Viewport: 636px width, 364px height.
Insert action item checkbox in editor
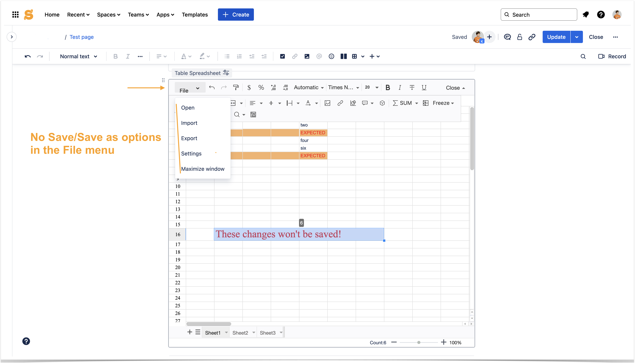[282, 56]
